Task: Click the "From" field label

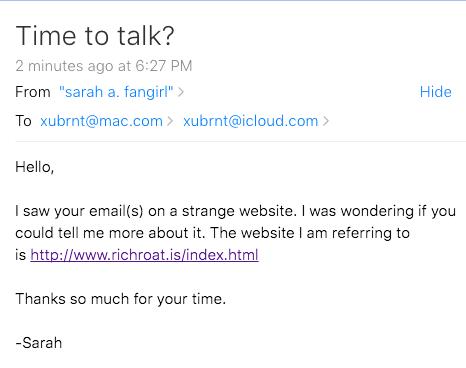Action: coord(33,92)
